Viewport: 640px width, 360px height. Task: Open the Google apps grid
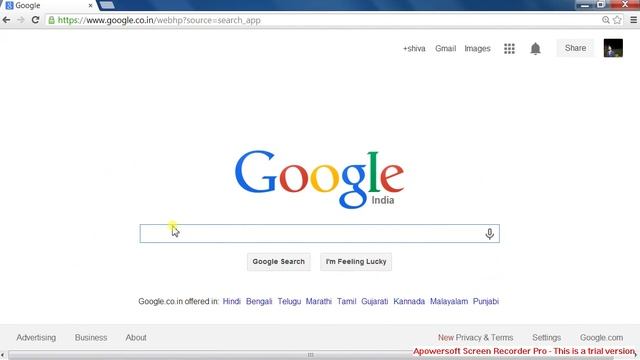509,49
